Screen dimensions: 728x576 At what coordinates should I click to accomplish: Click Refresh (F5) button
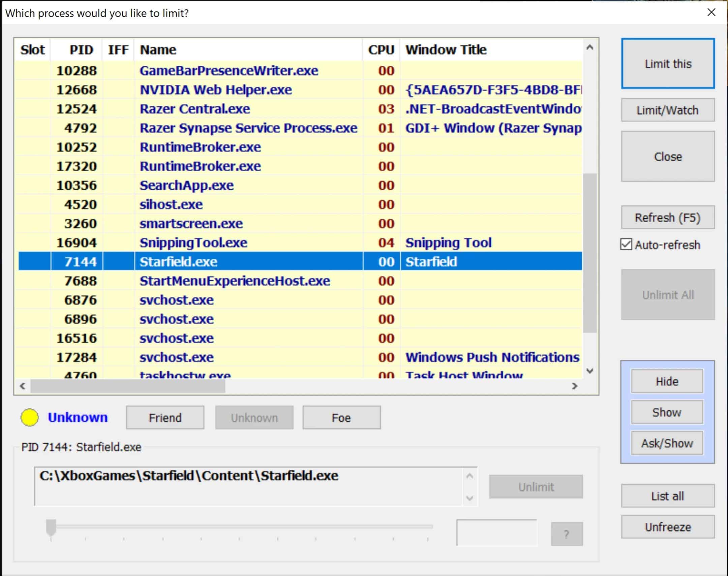(667, 218)
